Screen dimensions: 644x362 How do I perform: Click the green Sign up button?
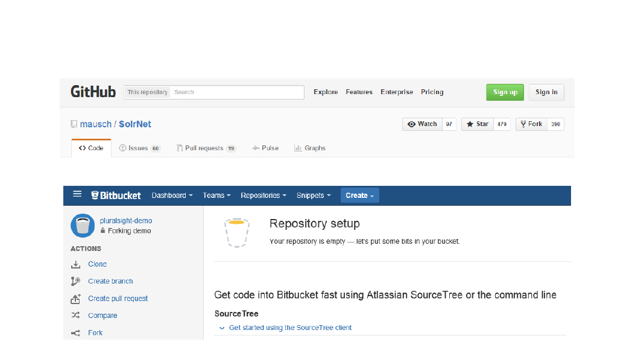tap(505, 92)
